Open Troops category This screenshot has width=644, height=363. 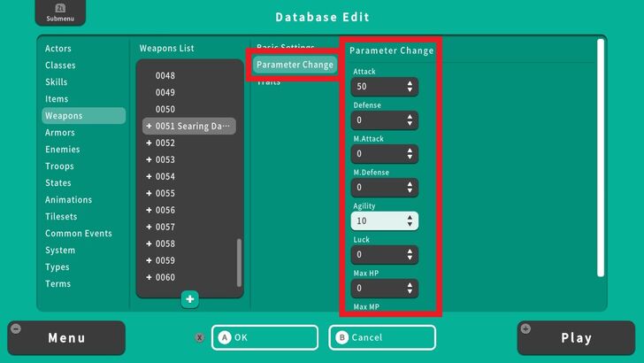[x=59, y=166]
